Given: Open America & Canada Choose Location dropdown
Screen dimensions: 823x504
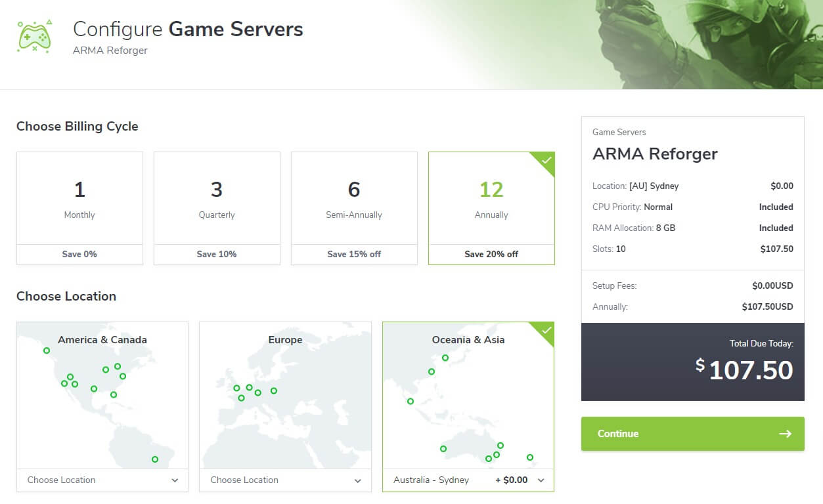Looking at the screenshot, I should pyautogui.click(x=102, y=480).
